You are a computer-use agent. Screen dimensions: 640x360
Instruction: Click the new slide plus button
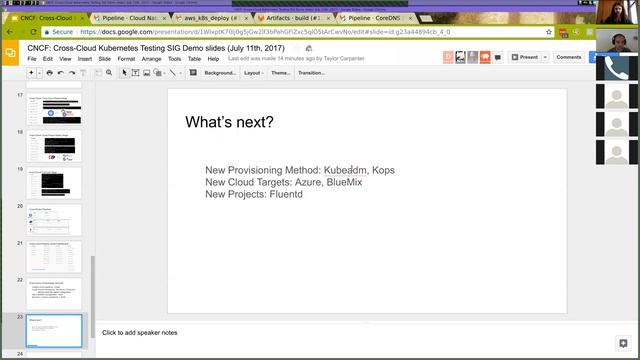click(x=31, y=73)
